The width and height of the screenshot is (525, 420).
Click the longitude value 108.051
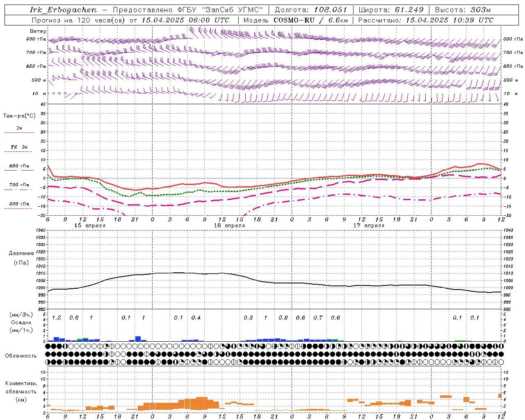coord(331,10)
